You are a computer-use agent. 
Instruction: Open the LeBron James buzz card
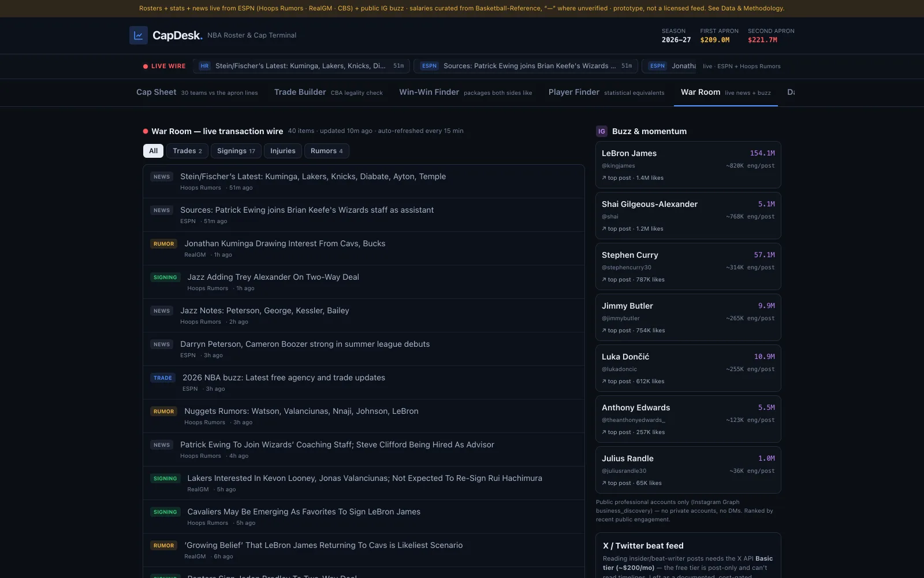[x=688, y=165]
